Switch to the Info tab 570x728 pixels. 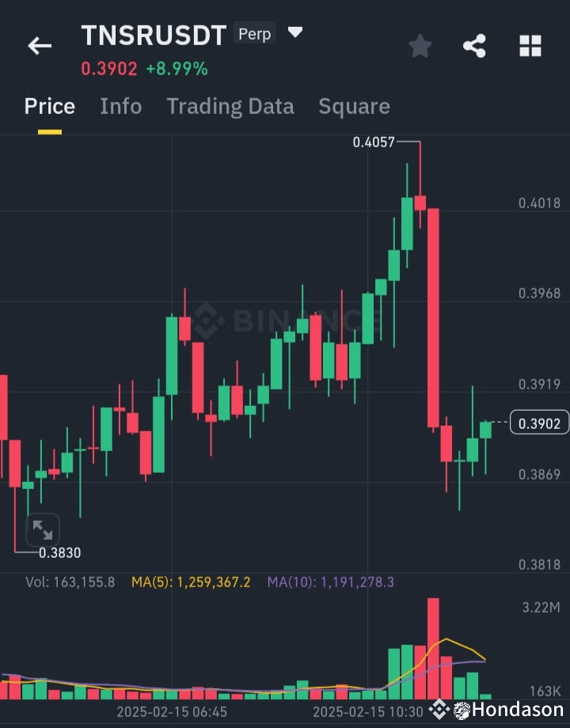coord(120,106)
